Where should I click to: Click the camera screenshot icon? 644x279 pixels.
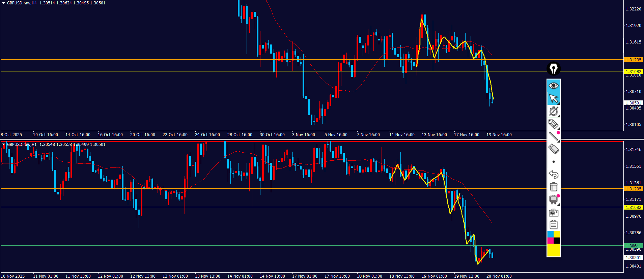pyautogui.click(x=553, y=212)
